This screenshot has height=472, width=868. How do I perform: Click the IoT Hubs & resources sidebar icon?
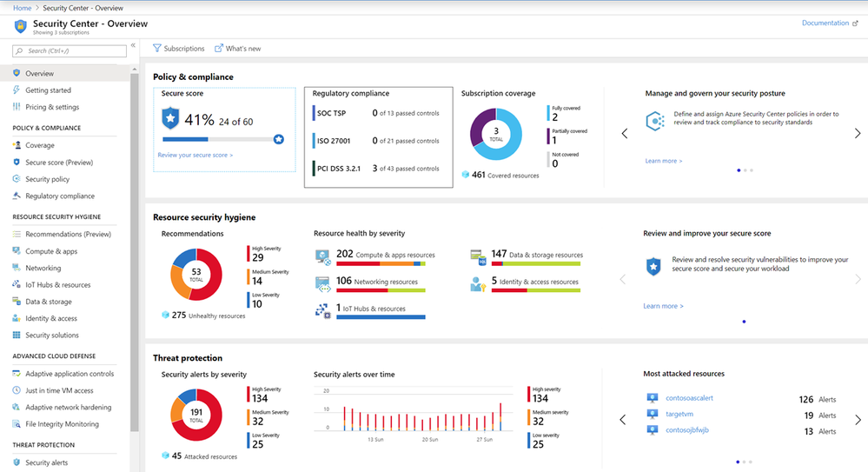coord(17,285)
